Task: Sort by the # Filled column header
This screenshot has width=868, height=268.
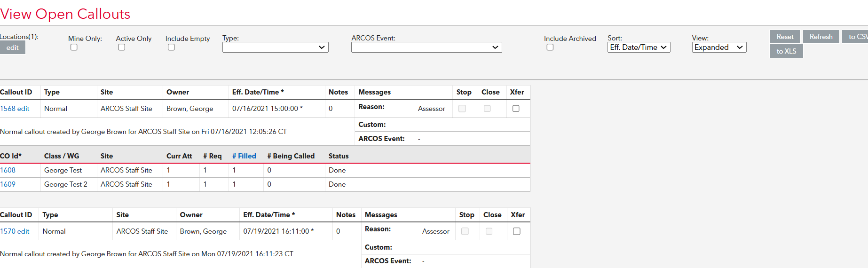Action: 244,156
